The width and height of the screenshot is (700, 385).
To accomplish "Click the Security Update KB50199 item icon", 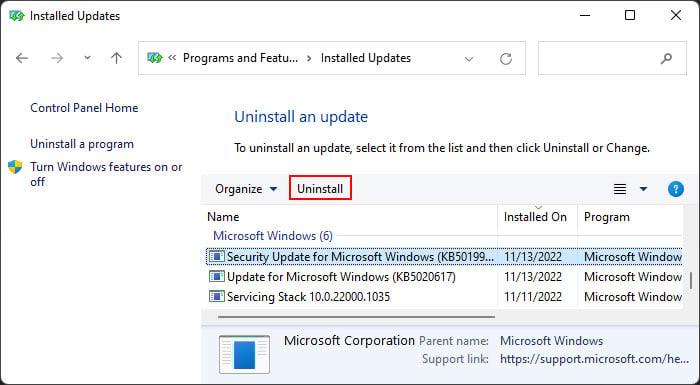I will click(217, 257).
